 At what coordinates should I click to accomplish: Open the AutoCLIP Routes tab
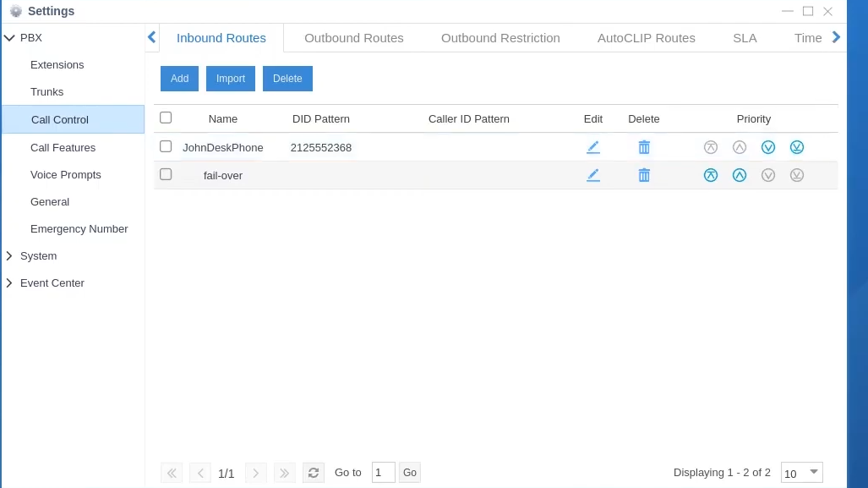tap(646, 38)
